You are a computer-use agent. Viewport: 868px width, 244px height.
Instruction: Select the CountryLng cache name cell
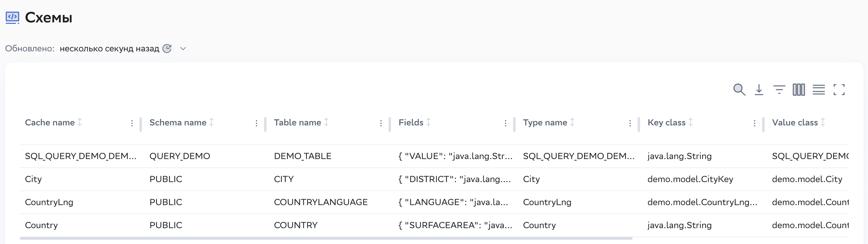click(49, 202)
